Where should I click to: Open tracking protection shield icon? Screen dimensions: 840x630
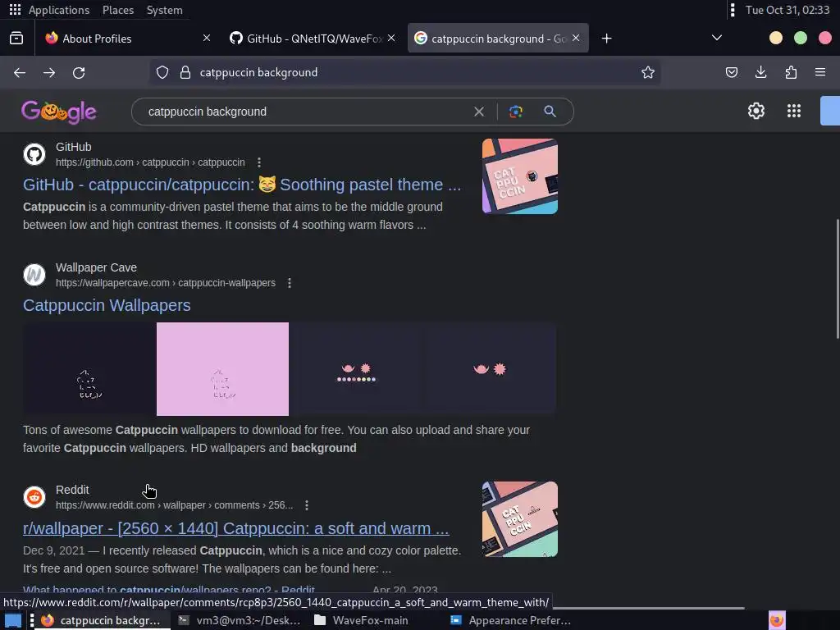click(x=162, y=72)
